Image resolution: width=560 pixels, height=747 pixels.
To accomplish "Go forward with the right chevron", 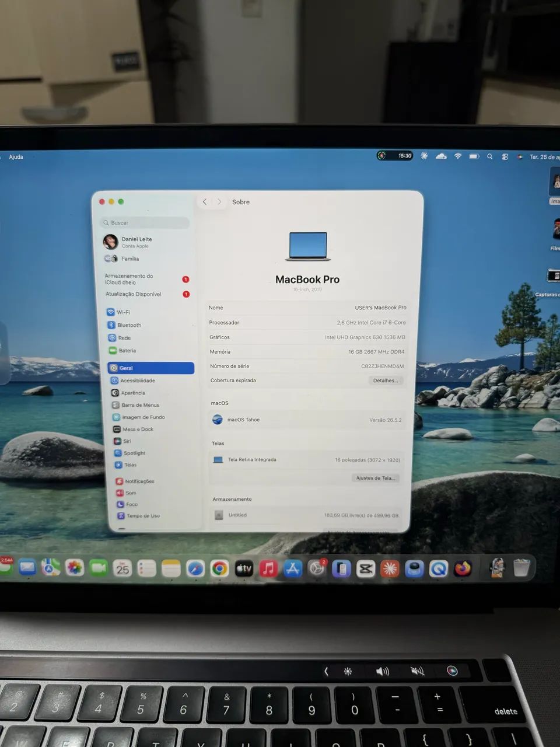I will 219,202.
